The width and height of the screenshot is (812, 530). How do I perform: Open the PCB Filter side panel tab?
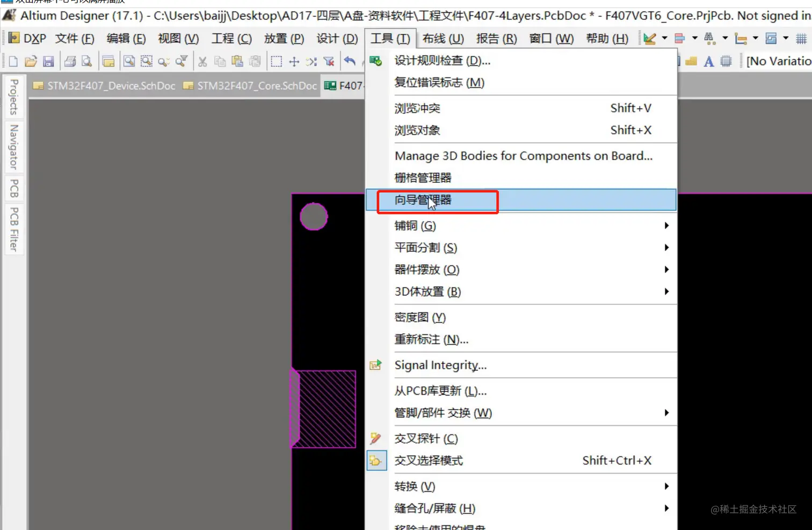[x=14, y=229]
